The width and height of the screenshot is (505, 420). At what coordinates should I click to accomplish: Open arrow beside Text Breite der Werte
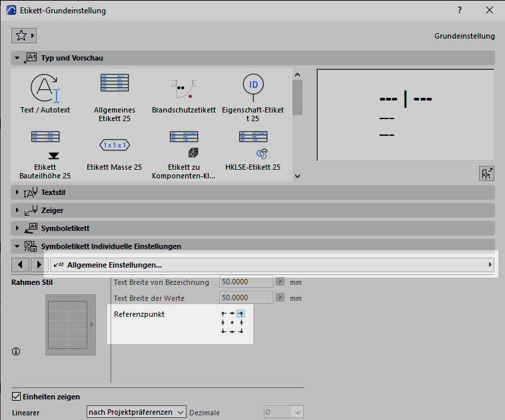point(280,298)
